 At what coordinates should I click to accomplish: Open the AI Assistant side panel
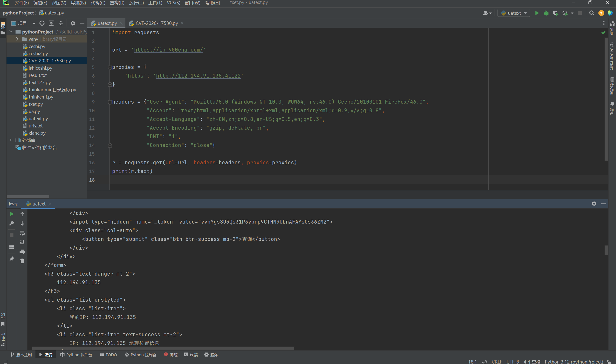612,56
